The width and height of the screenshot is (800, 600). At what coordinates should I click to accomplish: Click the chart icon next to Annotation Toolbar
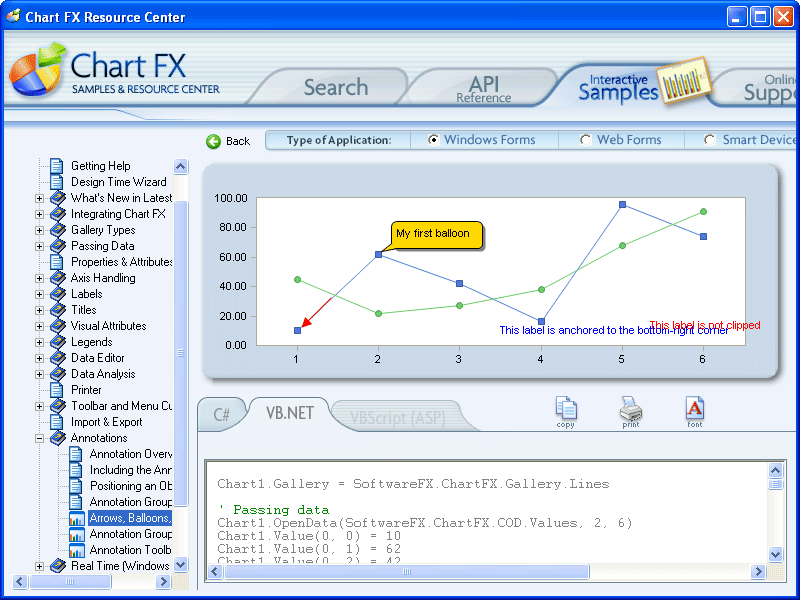(x=74, y=550)
